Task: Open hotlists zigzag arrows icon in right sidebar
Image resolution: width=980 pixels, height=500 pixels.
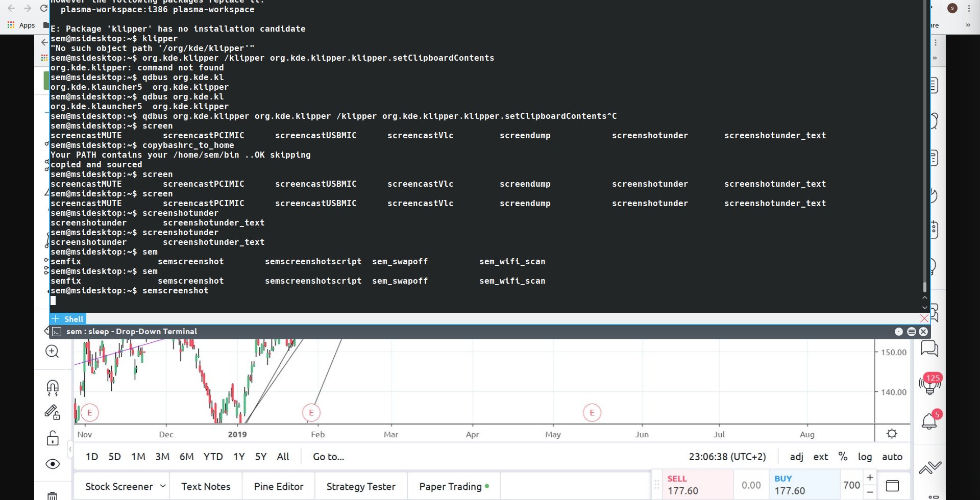Action: (930, 467)
